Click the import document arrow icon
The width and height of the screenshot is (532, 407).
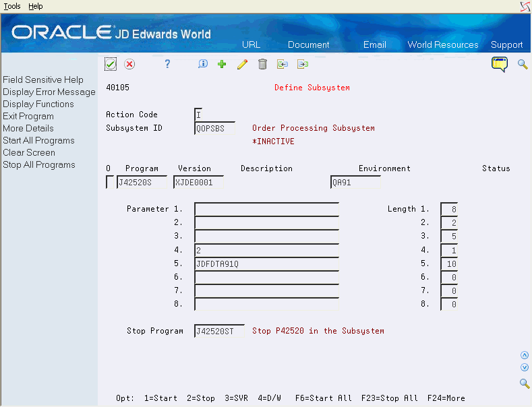[283, 64]
